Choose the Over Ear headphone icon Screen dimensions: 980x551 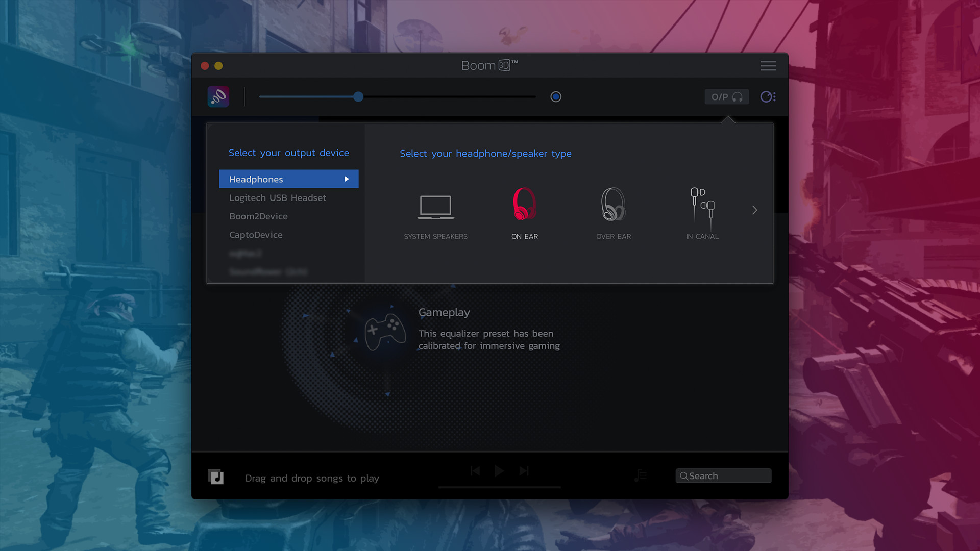point(613,205)
